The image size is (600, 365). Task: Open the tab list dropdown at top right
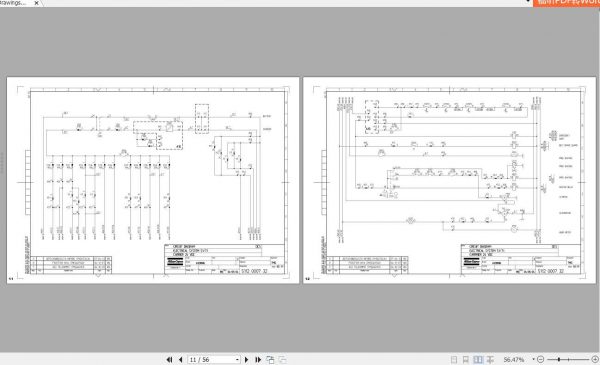click(528, 2)
